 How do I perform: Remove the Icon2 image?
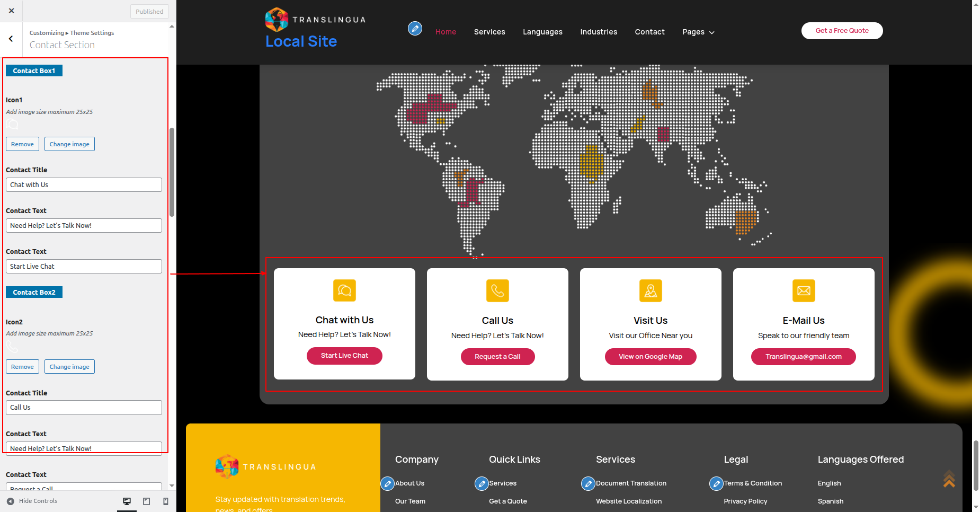click(22, 367)
